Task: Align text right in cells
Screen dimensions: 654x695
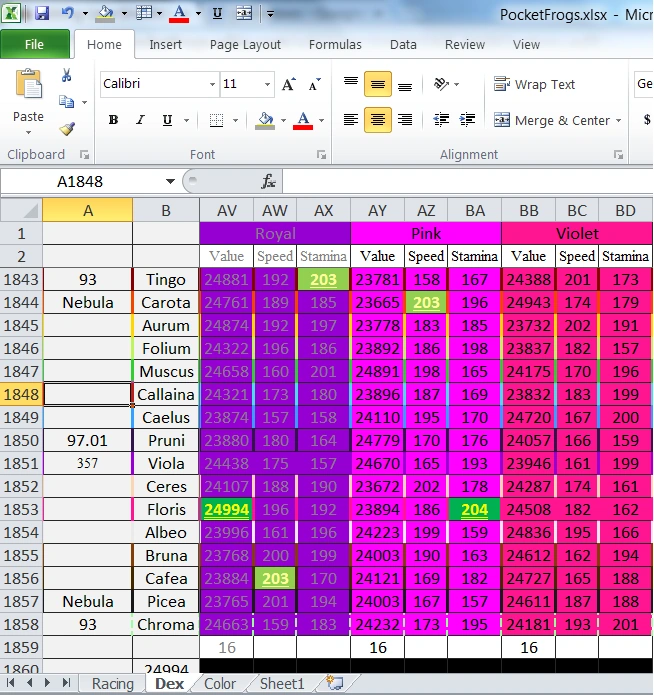Action: (405, 120)
